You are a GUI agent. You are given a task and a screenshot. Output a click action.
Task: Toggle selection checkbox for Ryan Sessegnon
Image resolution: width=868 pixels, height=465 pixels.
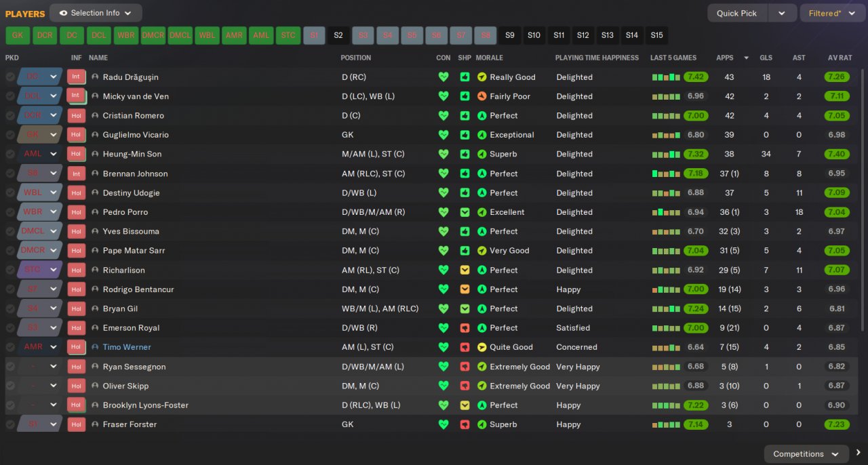click(10, 367)
